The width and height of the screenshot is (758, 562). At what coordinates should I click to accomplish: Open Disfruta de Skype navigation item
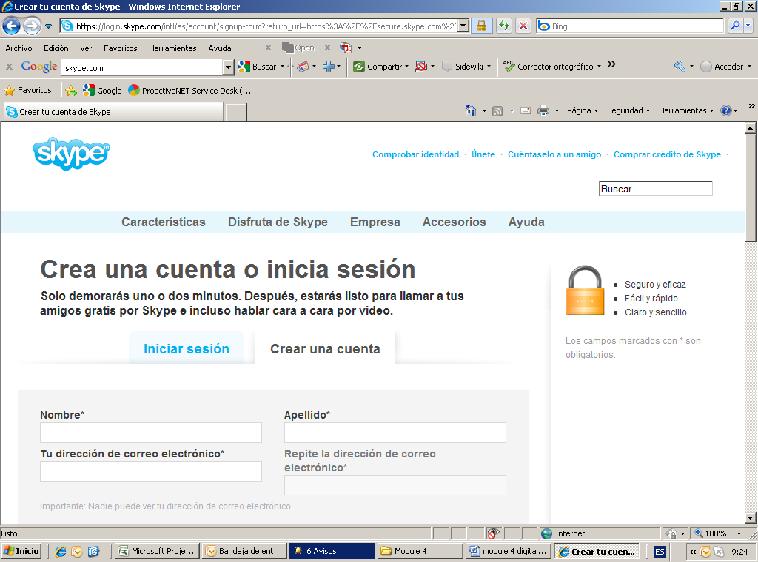pos(277,222)
